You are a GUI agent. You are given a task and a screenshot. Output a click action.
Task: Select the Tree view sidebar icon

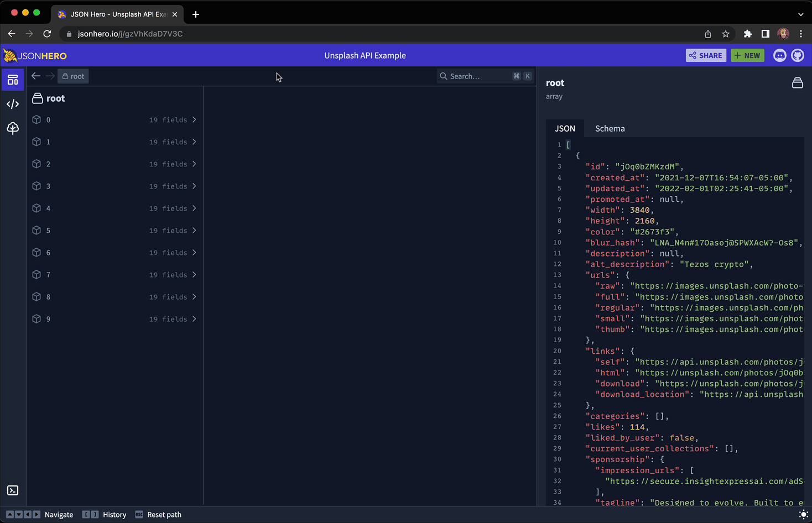(x=12, y=128)
